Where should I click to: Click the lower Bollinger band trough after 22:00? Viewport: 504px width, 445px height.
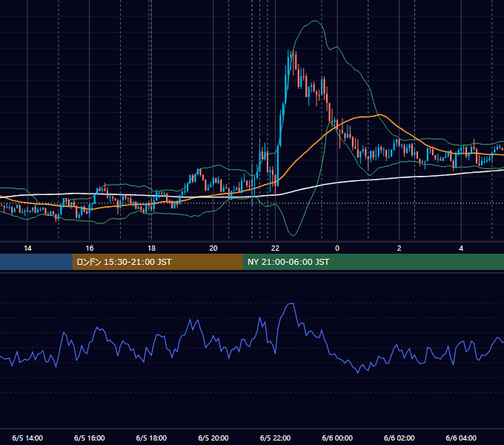293,235
